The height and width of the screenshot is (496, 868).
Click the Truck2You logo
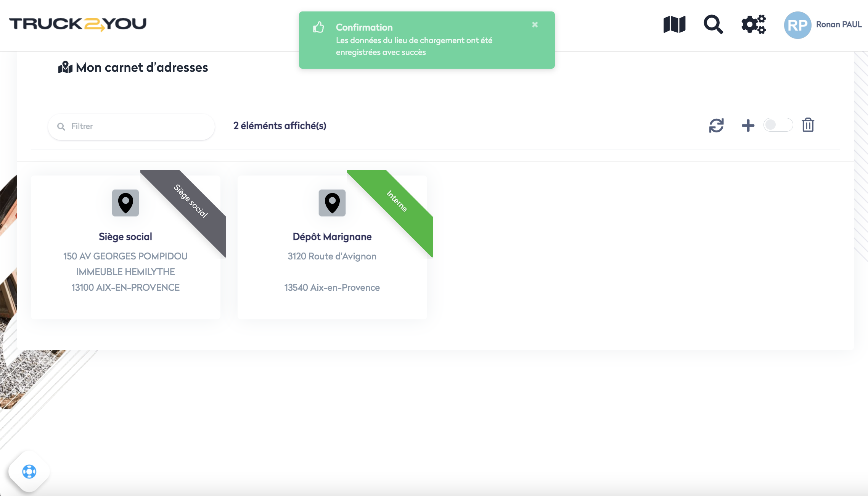pos(78,24)
